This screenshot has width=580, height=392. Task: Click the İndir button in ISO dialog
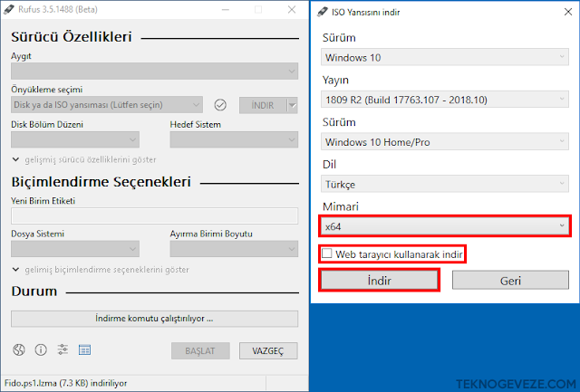point(379,281)
